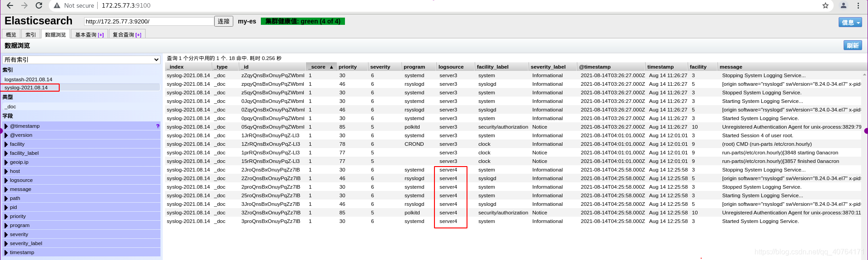This screenshot has width=868, height=260.
Task: Expand the priority field filter
Action: pos(6,216)
